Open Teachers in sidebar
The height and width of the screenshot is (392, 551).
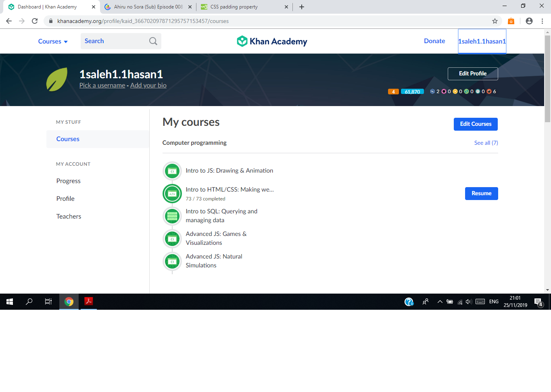click(69, 217)
